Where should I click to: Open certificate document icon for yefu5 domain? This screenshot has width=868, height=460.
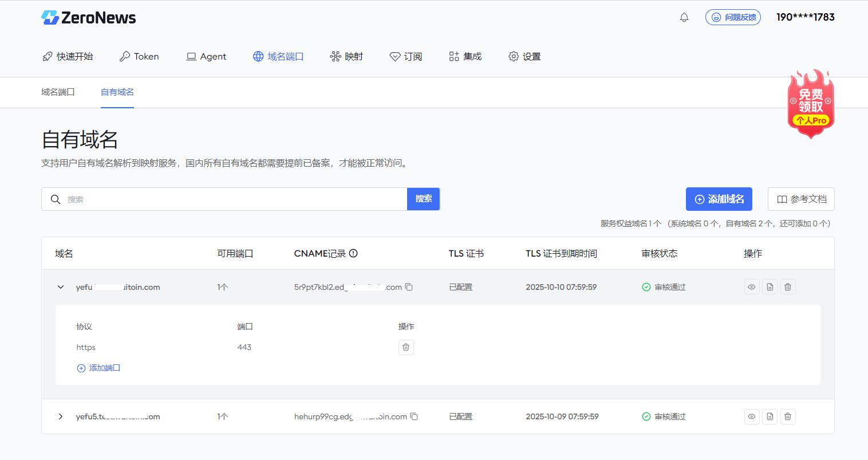coord(770,416)
